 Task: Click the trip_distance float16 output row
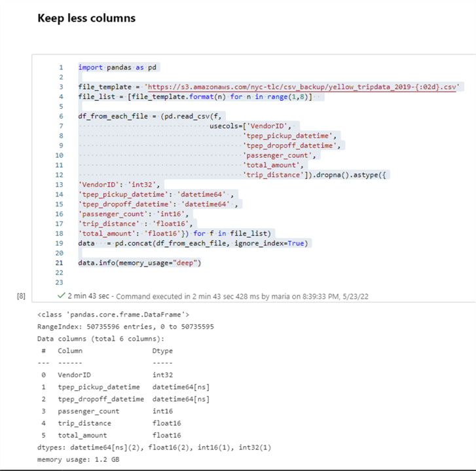111,423
